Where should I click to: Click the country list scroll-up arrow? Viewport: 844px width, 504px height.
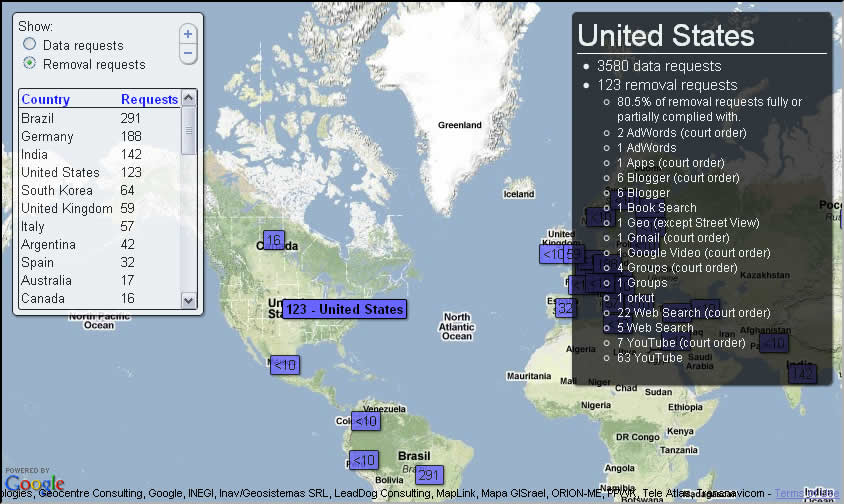(x=188, y=97)
